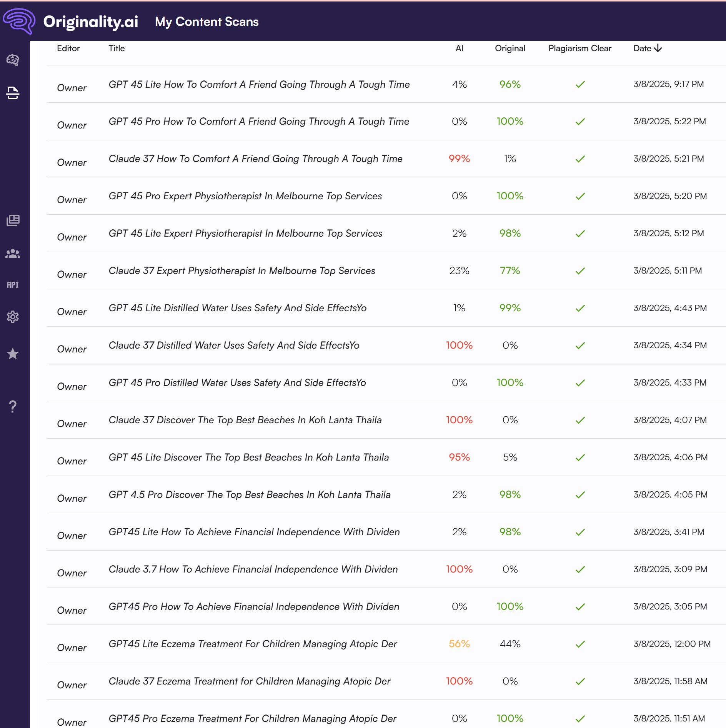Open GPT 45 Lite Distilled Water scan
Screen dimensions: 726x728
238,308
